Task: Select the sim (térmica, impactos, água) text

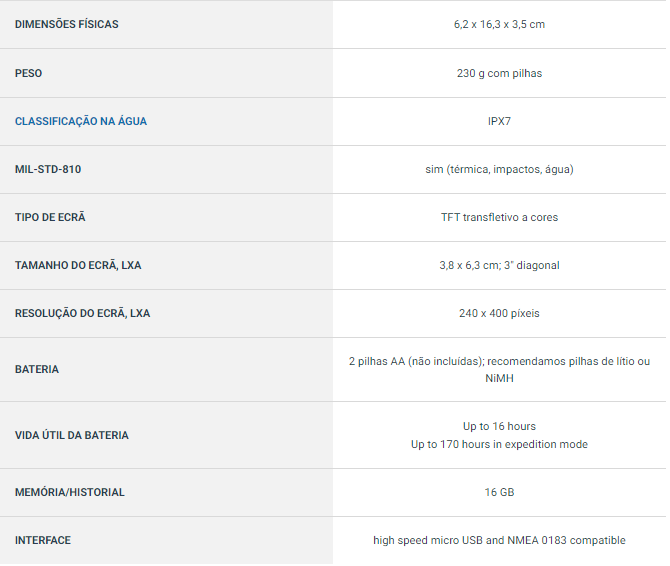Action: pos(499,169)
